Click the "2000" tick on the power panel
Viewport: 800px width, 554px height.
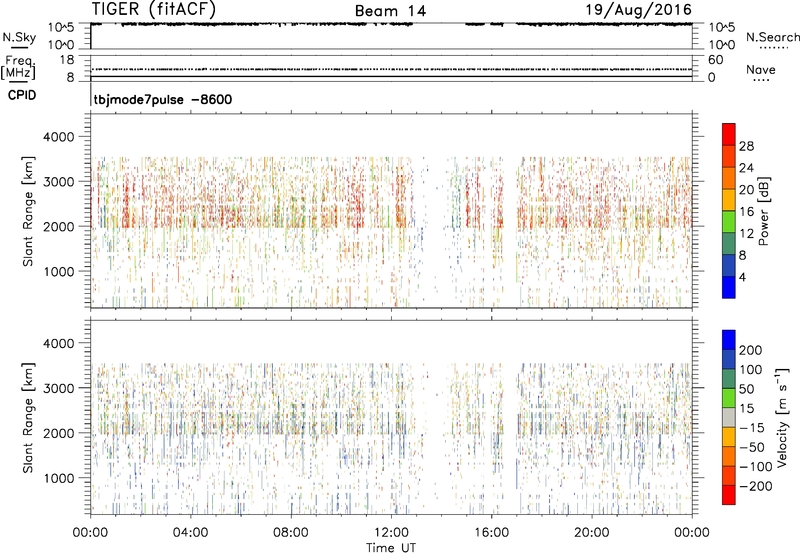(59, 226)
